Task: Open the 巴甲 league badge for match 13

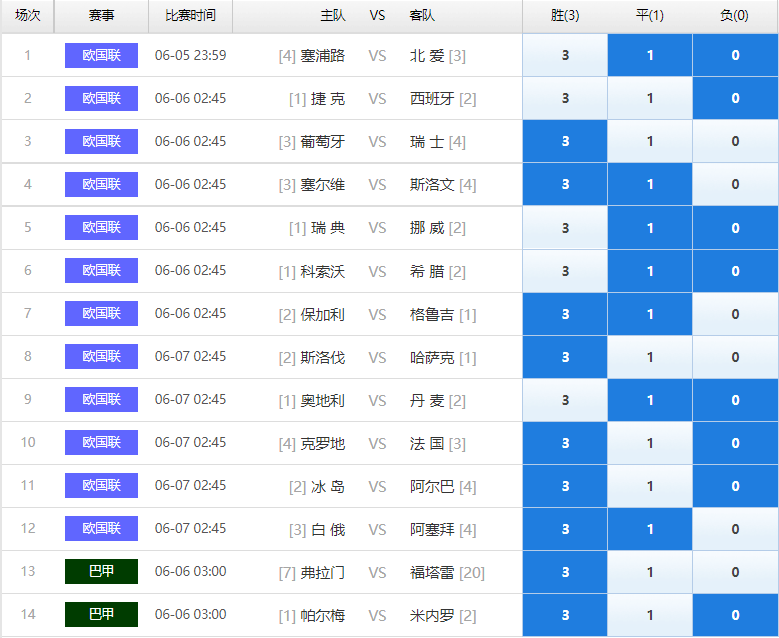Action: pyautogui.click(x=101, y=571)
